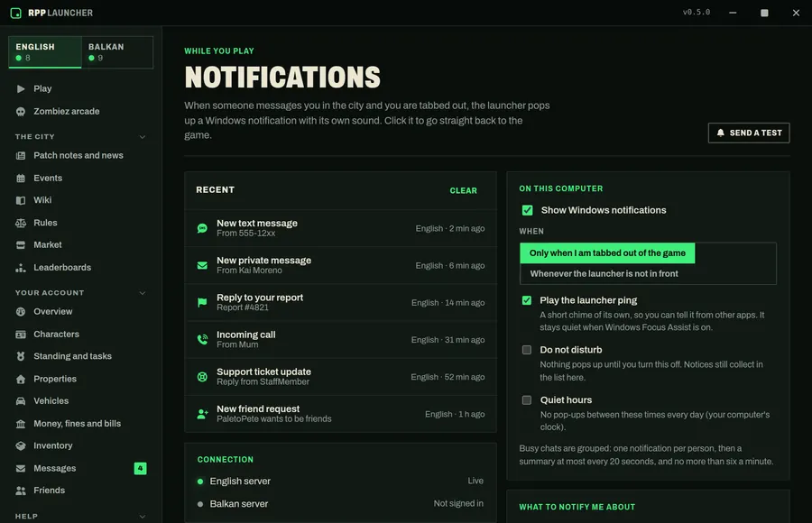Switch to the English server tab
Image resolution: width=812 pixels, height=523 pixels.
point(45,51)
